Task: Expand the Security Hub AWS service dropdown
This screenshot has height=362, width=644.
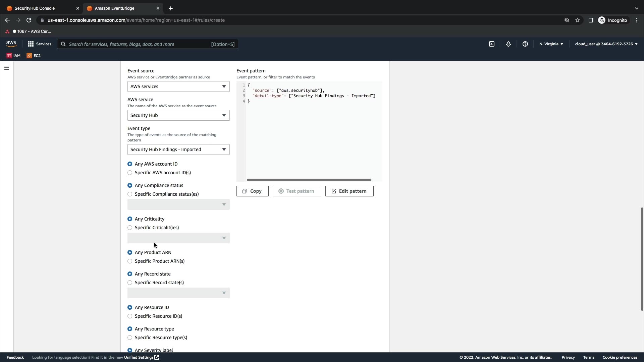Action: point(178,115)
